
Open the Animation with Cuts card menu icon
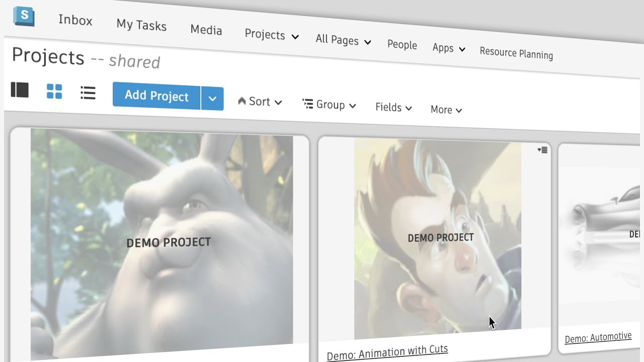click(x=542, y=150)
